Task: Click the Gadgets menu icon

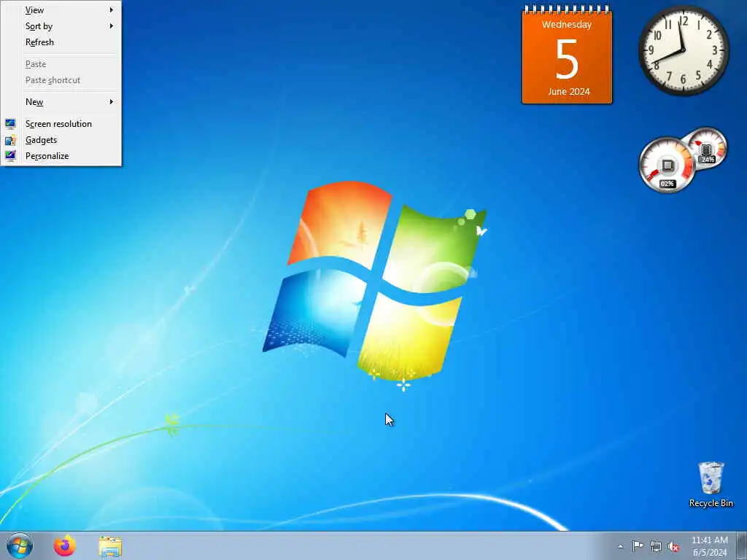Action: point(10,140)
